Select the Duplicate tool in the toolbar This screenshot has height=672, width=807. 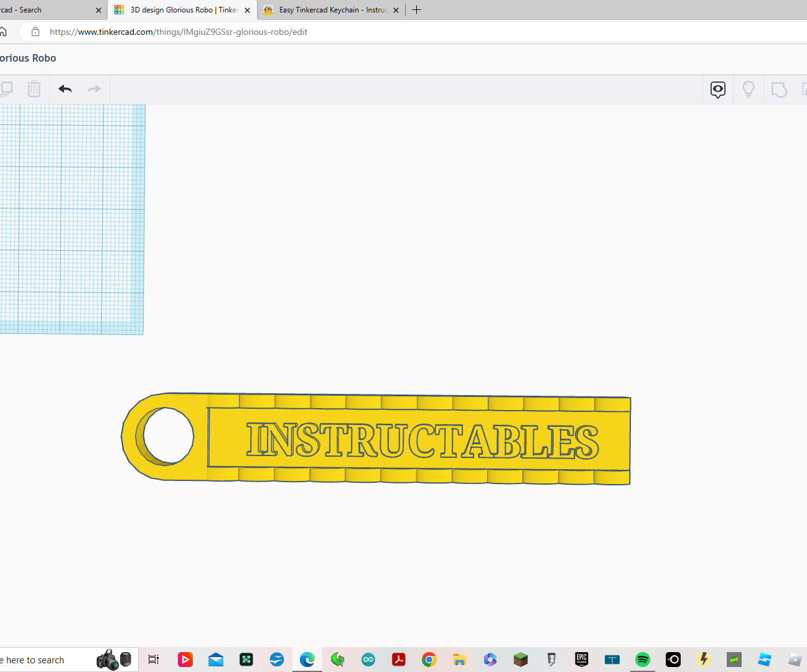[x=7, y=89]
